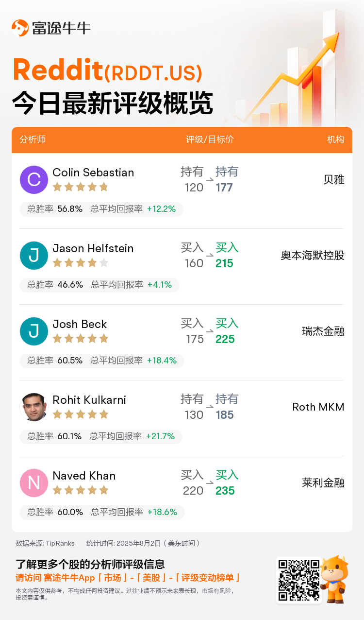Click the Futu Niuniu logo icon
The width and height of the screenshot is (364, 620).
pyautogui.click(x=20, y=28)
